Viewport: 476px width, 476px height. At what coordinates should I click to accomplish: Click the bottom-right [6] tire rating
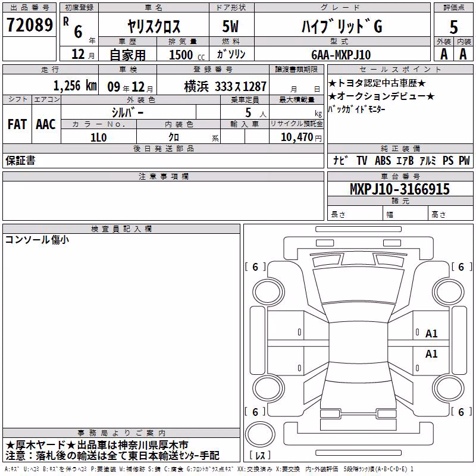coord(462,412)
